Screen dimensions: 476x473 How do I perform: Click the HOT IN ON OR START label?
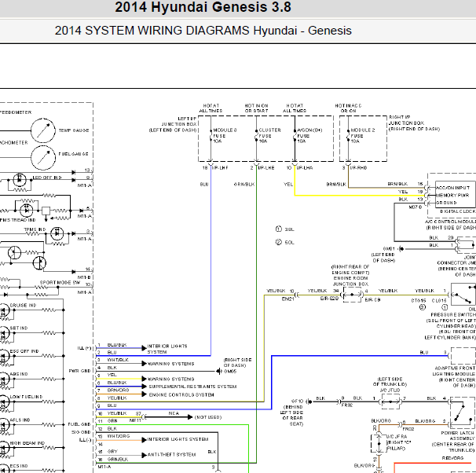pos(257,108)
